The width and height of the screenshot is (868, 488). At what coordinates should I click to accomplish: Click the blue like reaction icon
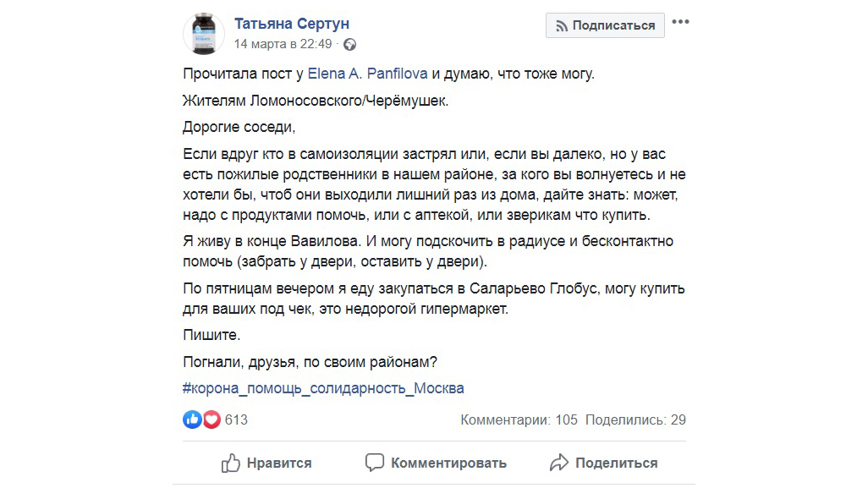(x=193, y=419)
